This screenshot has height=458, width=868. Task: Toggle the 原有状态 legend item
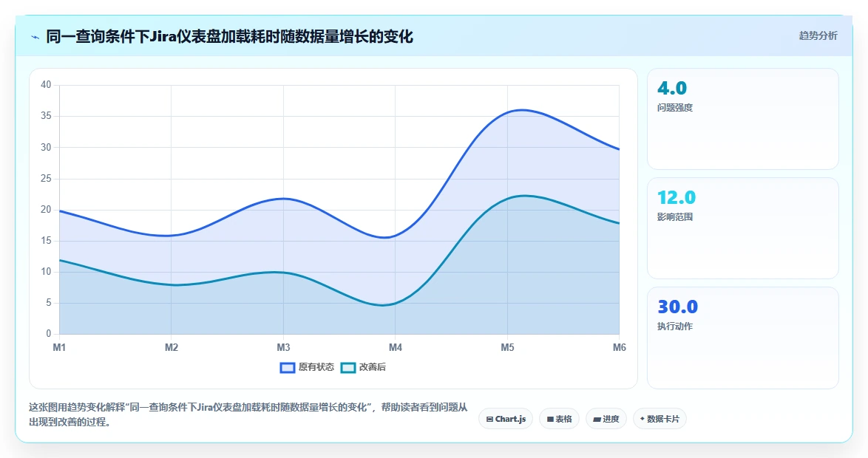[307, 367]
